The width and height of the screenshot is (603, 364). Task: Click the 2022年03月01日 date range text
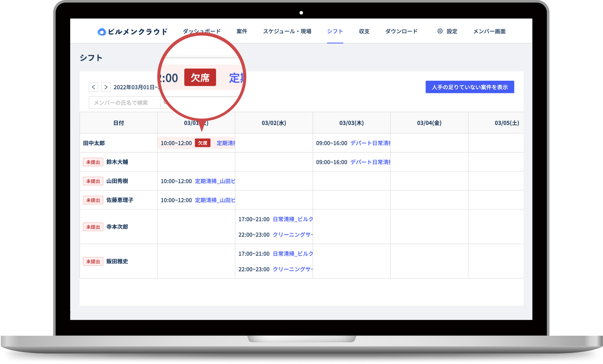[x=136, y=87]
